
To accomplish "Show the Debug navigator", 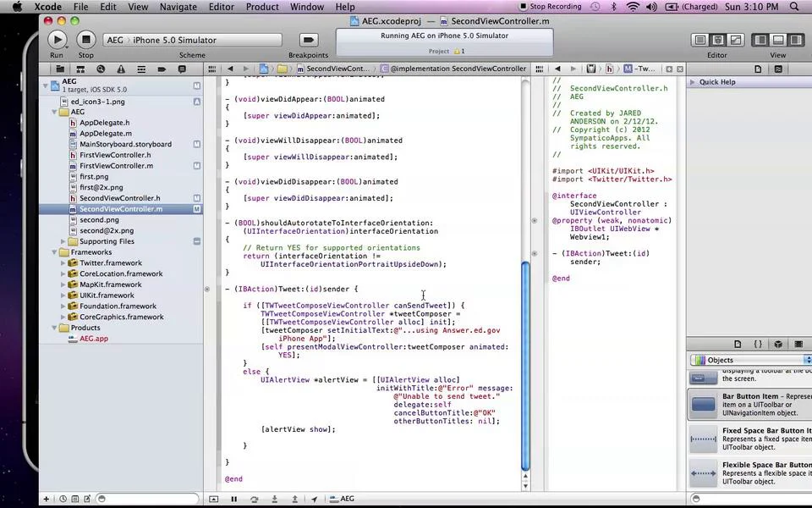I will [141, 69].
